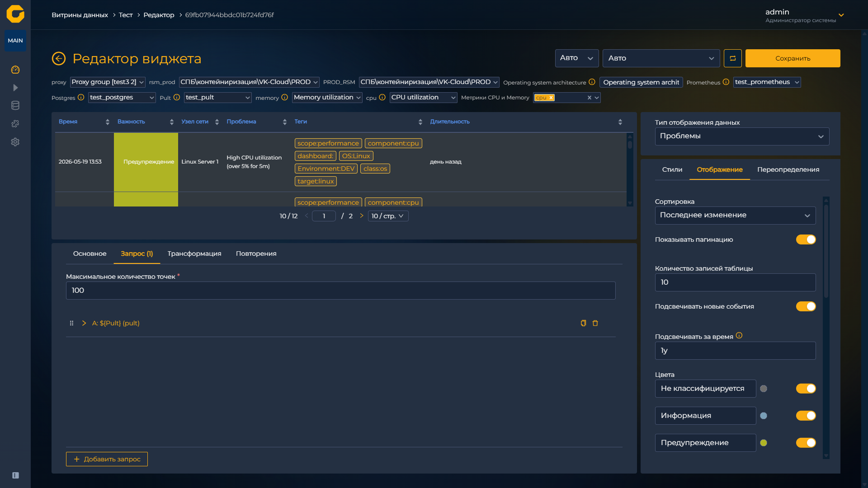
Task: Switch to the Повторения tab
Action: (x=256, y=253)
